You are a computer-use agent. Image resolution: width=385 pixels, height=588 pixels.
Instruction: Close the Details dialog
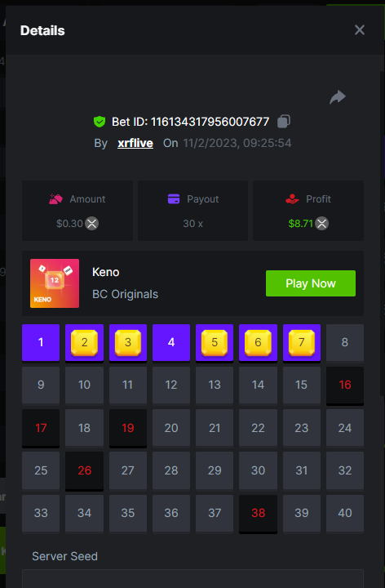pyautogui.click(x=360, y=30)
